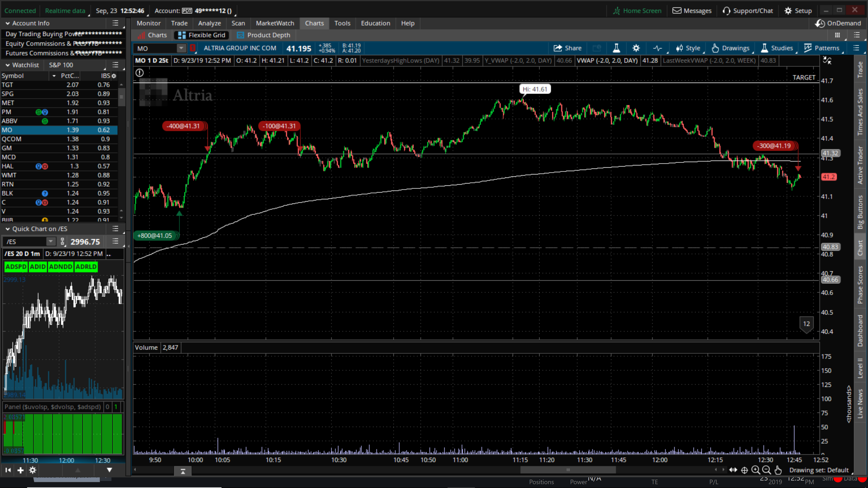This screenshot has height=488, width=868.
Task: Open the Share chart button
Action: (x=567, y=48)
